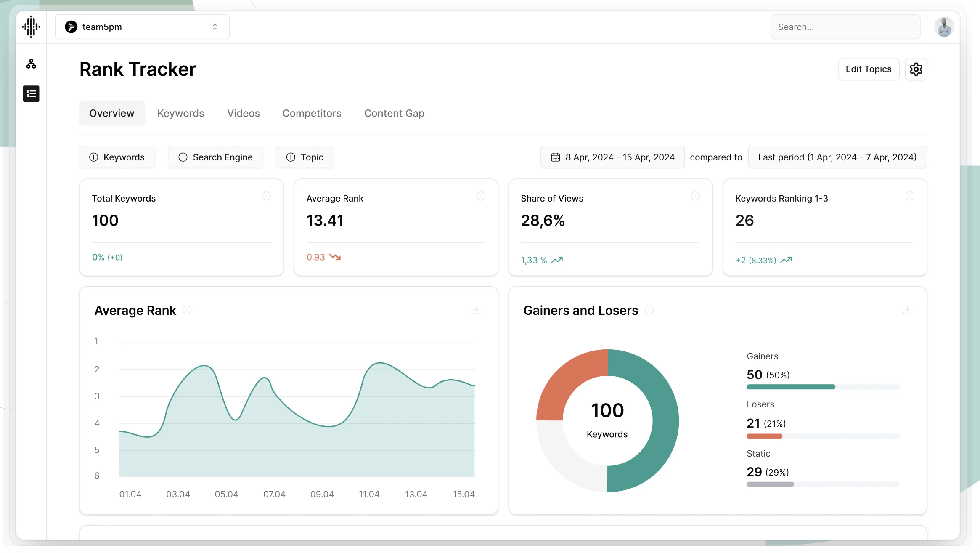
Task: Show info for the Total Keywords card
Action: coord(266,196)
